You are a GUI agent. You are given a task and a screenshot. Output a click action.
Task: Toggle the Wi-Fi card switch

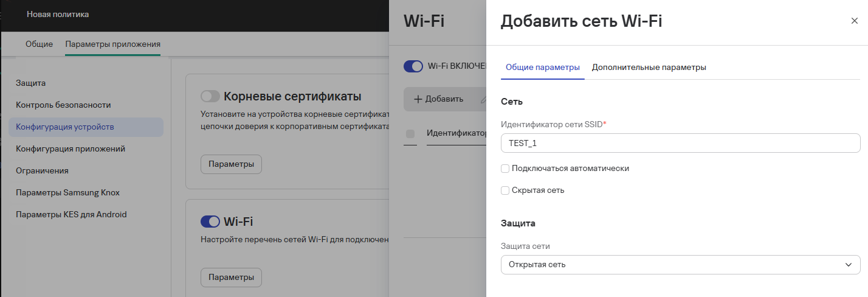(210, 221)
